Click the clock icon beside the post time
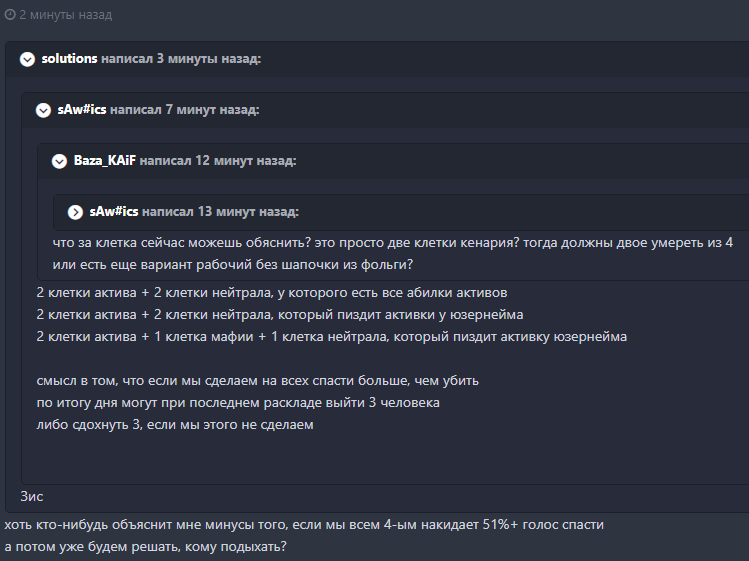This screenshot has width=749, height=561. [10, 16]
